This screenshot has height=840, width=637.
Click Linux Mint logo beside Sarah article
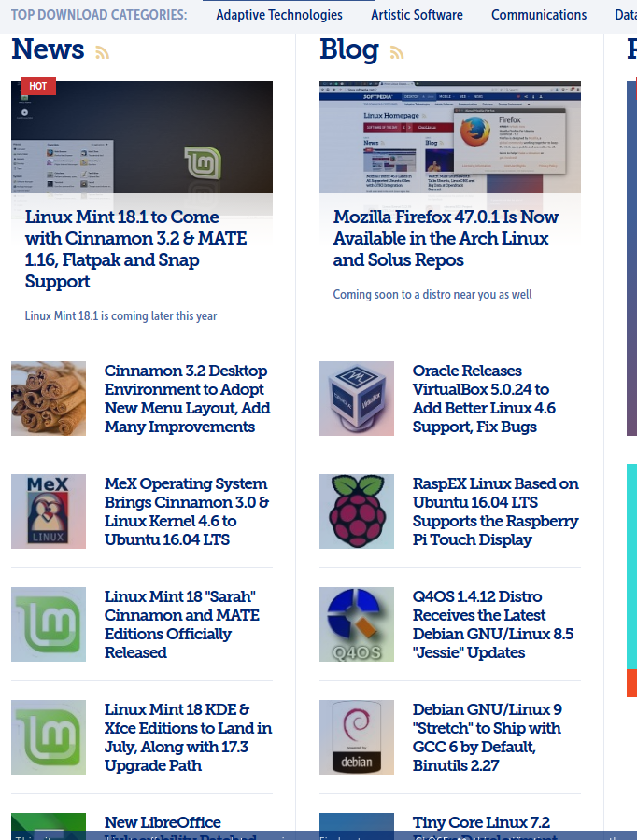click(x=49, y=624)
